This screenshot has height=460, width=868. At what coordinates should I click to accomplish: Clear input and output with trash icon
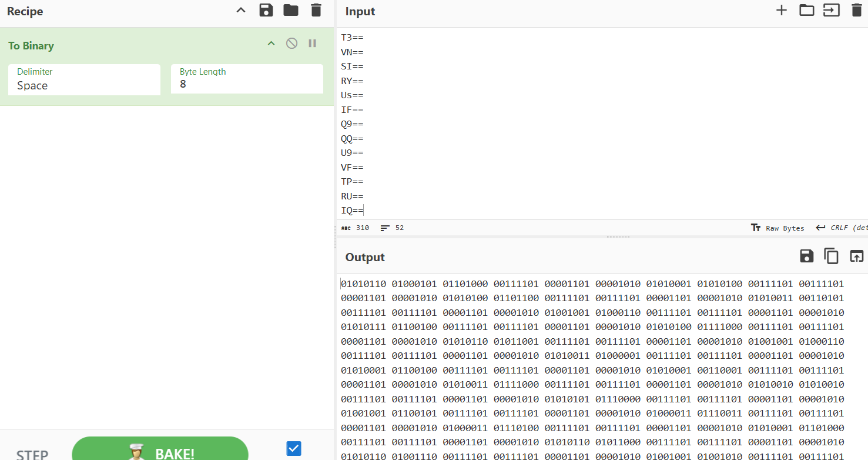pos(856,10)
